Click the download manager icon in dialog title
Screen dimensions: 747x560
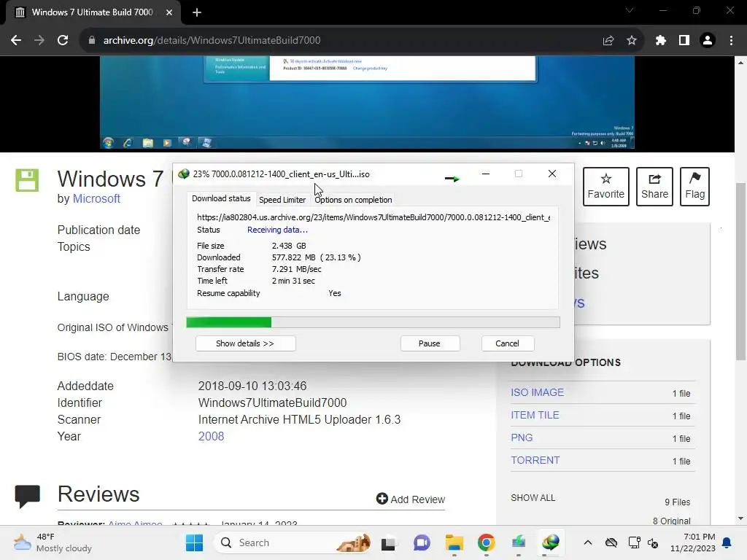click(x=184, y=174)
